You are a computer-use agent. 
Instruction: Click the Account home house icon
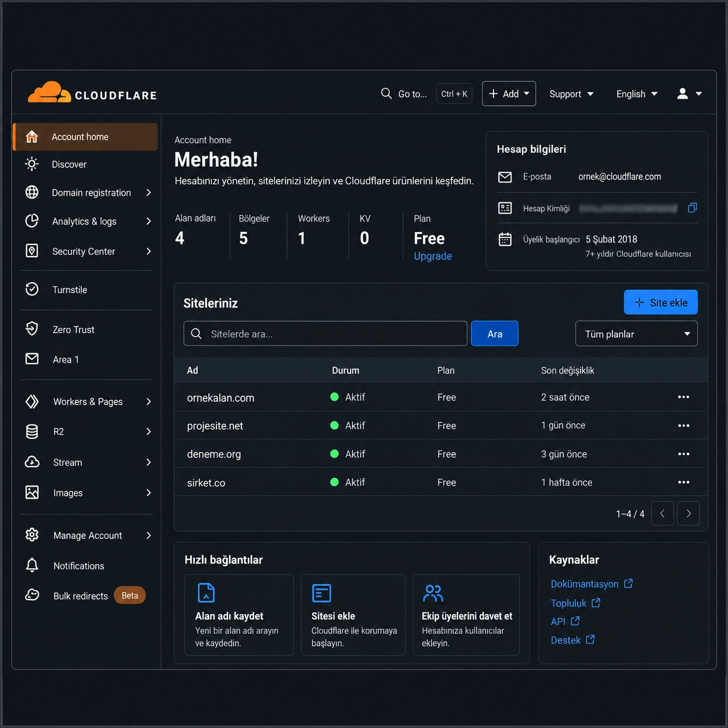[32, 136]
